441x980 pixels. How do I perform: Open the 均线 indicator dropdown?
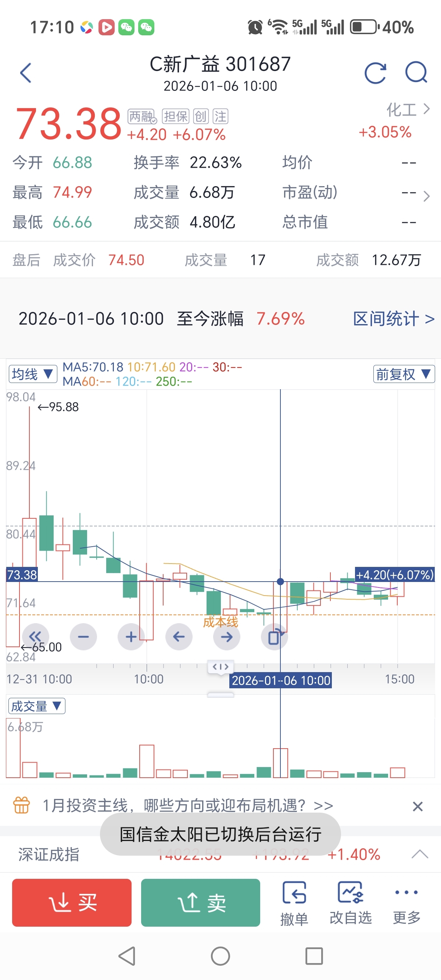pyautogui.click(x=33, y=374)
